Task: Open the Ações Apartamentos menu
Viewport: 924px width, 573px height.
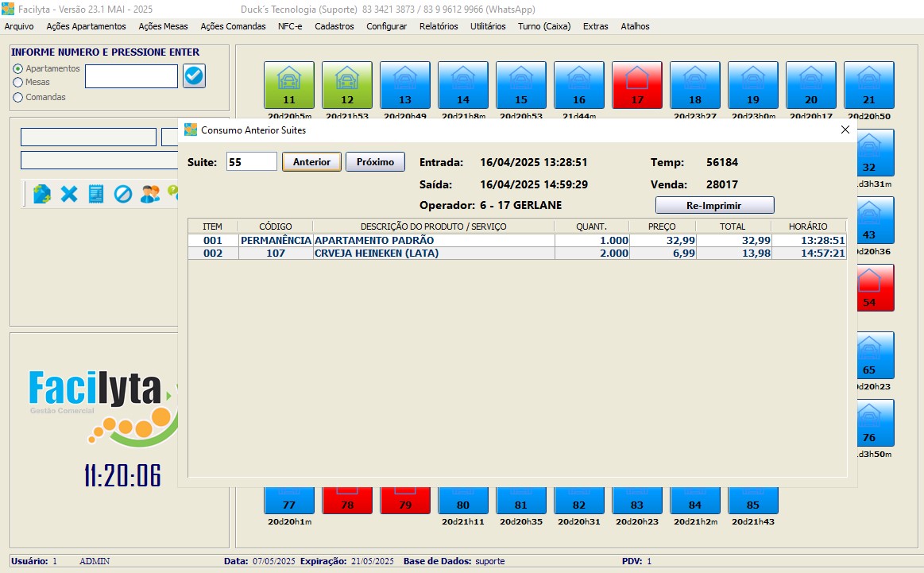Action: [86, 26]
